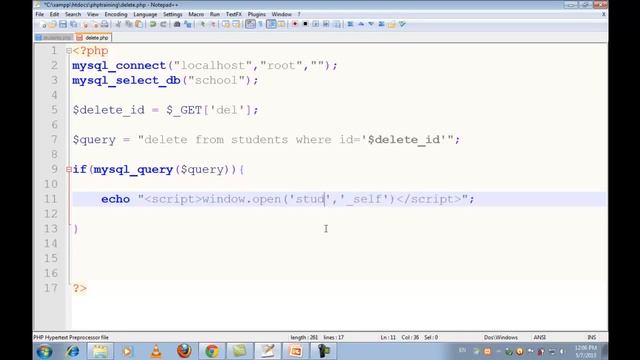Launch Internet Explorer from taskbar

pyautogui.click(x=73, y=351)
